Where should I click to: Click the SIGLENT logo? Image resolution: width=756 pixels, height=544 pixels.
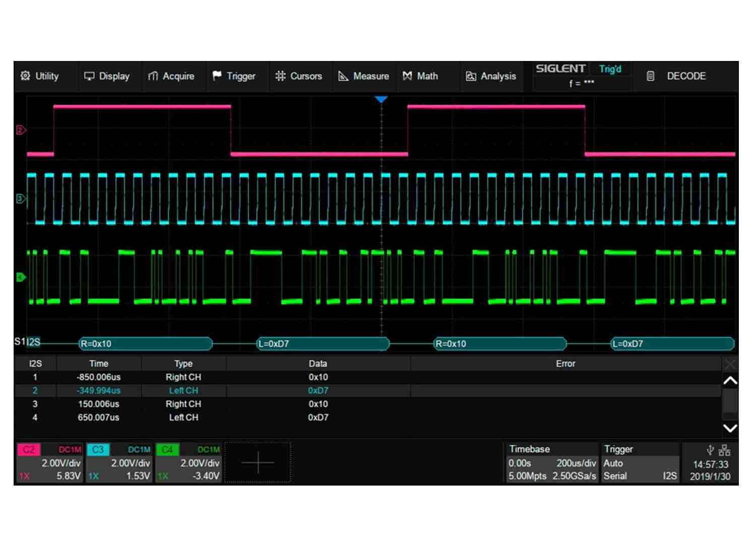tap(560, 69)
